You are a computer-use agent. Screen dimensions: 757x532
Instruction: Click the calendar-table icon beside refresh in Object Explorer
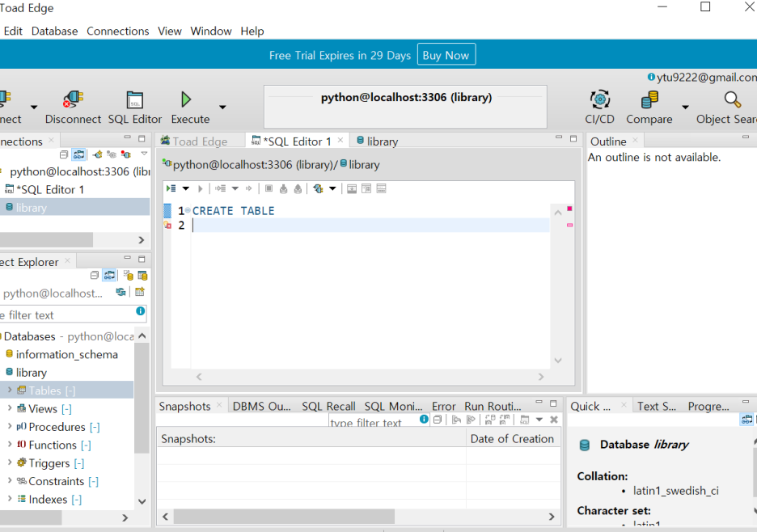pos(140,292)
